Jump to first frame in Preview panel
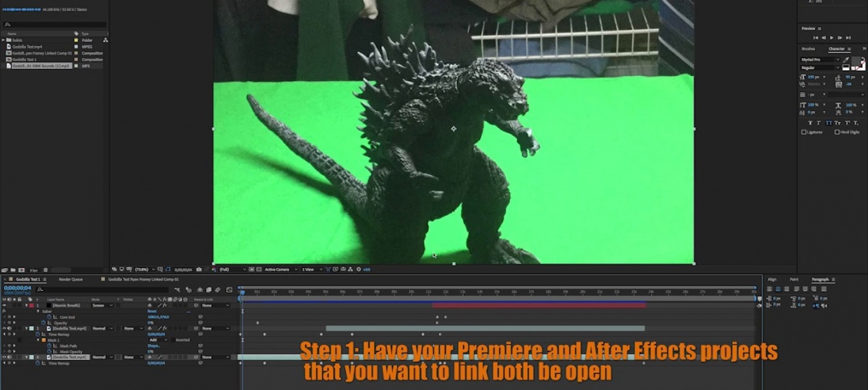The width and height of the screenshot is (868, 390). coord(815,38)
